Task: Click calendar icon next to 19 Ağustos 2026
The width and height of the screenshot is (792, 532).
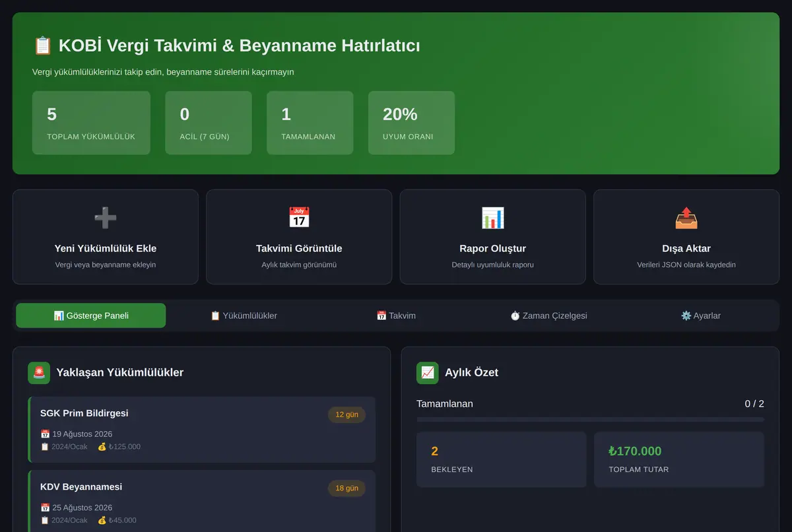Action: 45,434
